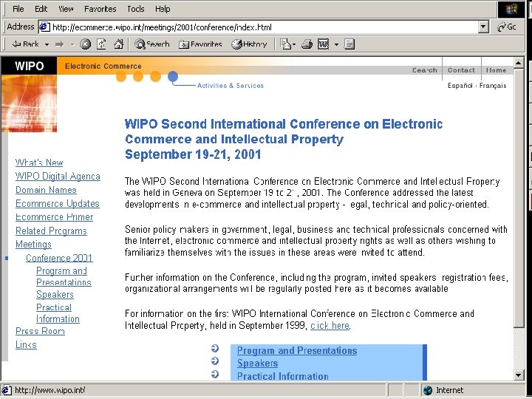Image resolution: width=532 pixels, height=399 pixels.
Task: Click the What's New sidebar link
Action: pos(39,163)
